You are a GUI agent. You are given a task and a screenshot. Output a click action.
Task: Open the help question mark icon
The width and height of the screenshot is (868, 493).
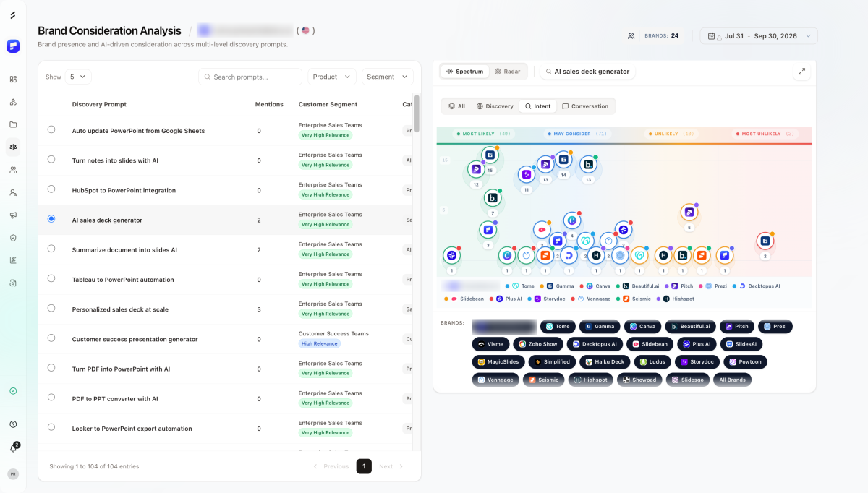(x=13, y=424)
